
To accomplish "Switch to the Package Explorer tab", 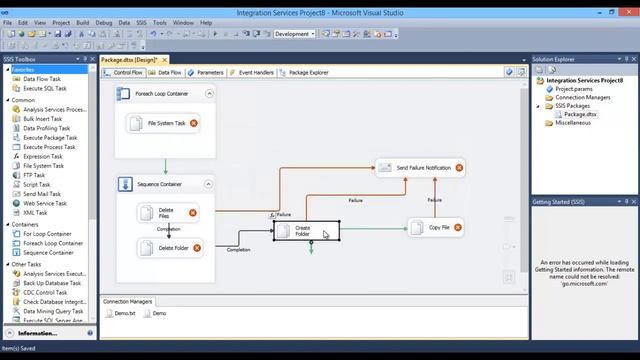I will pyautogui.click(x=304, y=73).
